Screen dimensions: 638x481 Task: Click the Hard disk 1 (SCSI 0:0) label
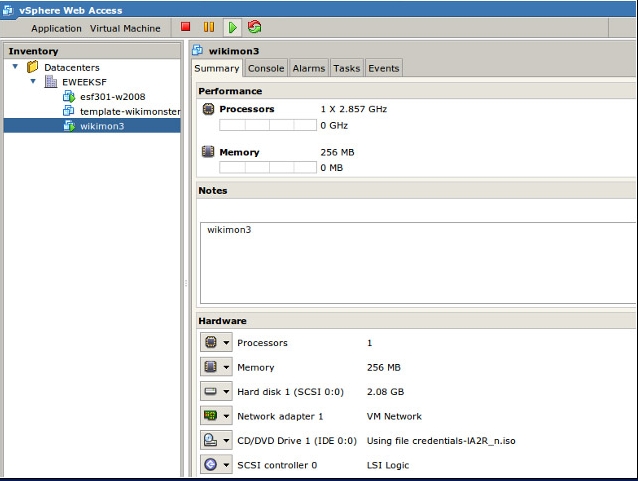(x=291, y=392)
